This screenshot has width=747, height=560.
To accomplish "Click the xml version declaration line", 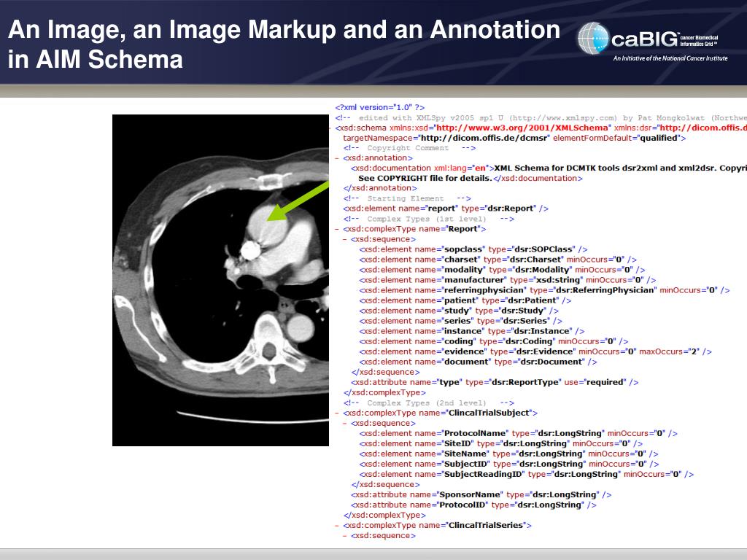I will [380, 107].
